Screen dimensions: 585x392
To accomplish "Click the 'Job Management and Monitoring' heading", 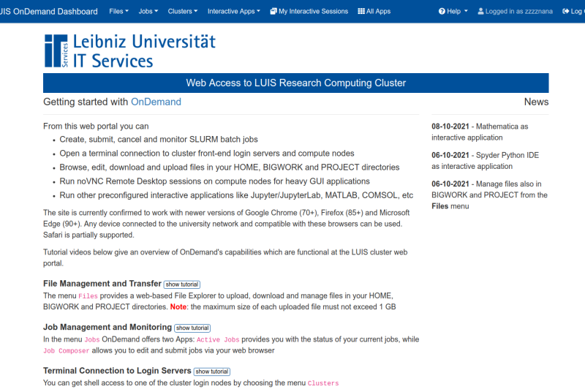I will point(107,327).
